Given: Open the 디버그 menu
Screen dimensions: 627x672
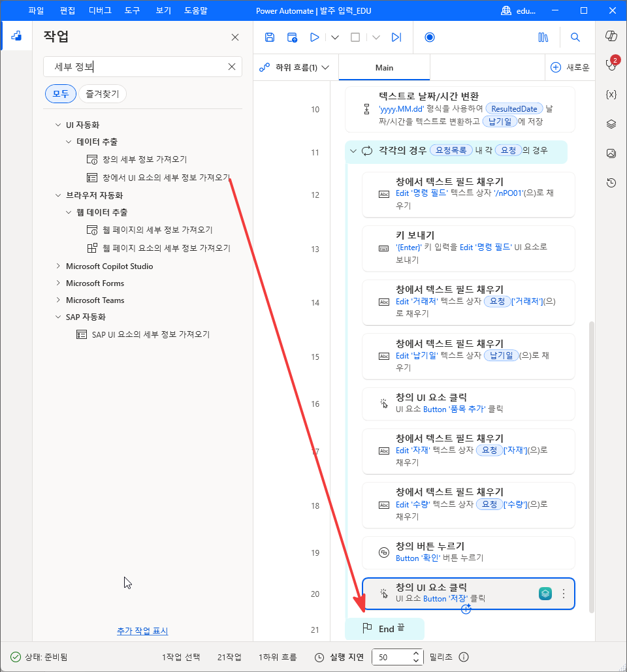Looking at the screenshot, I should pyautogui.click(x=100, y=10).
